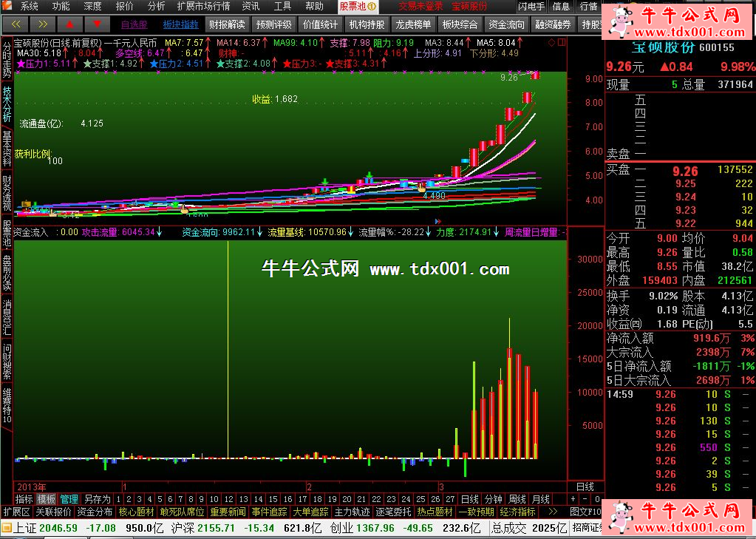Image resolution: width=756 pixels, height=539 pixels.
Task: Click the red up-triangle toolbar button
Action: point(70,24)
